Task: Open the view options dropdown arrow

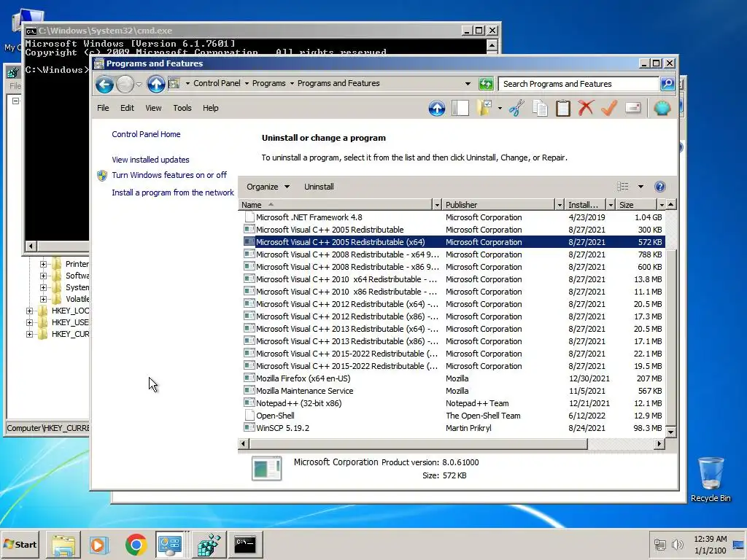Action: click(640, 187)
